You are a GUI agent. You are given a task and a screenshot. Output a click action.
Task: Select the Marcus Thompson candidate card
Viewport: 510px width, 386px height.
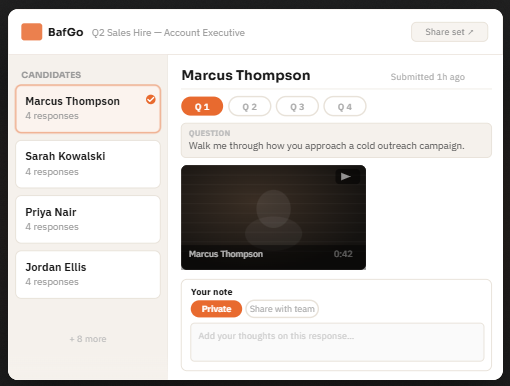coord(88,109)
